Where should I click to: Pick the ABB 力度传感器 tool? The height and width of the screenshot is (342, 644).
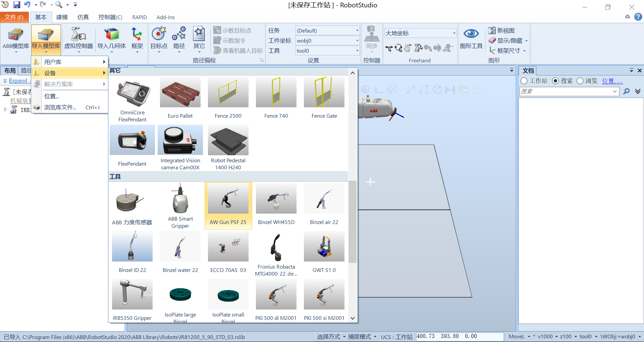tap(132, 205)
